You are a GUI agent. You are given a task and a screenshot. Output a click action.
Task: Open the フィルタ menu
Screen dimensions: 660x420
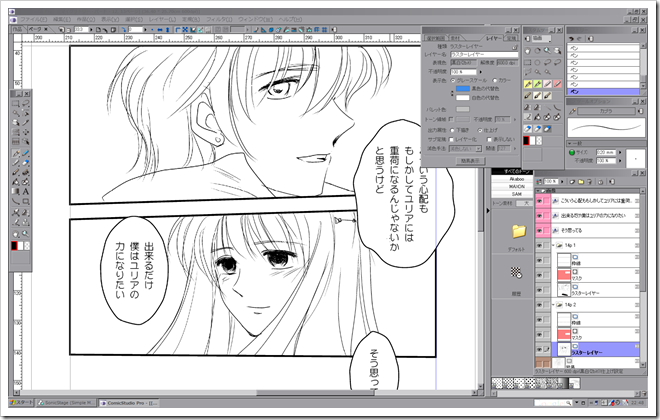(x=219, y=19)
